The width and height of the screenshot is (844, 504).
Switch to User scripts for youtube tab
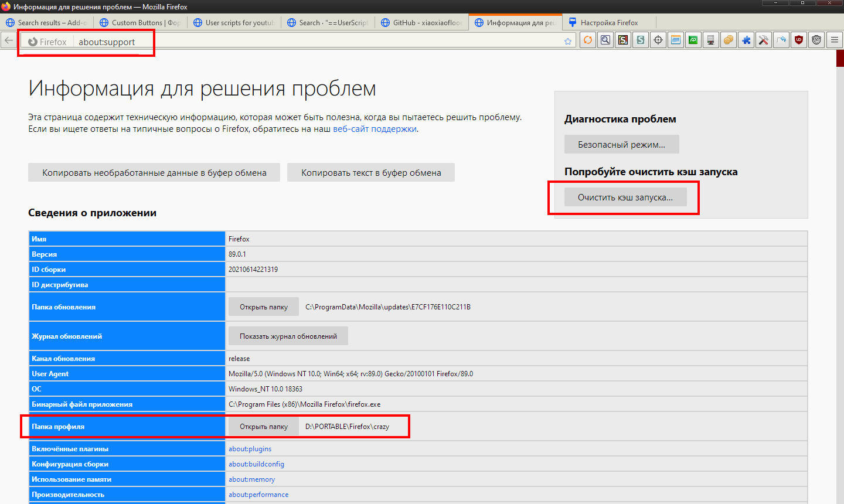(x=234, y=23)
